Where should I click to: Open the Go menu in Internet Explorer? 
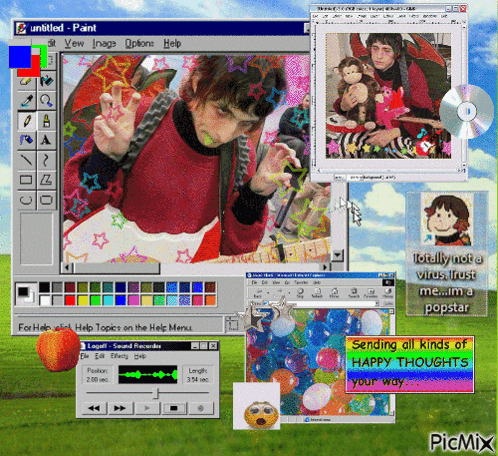click(287, 282)
